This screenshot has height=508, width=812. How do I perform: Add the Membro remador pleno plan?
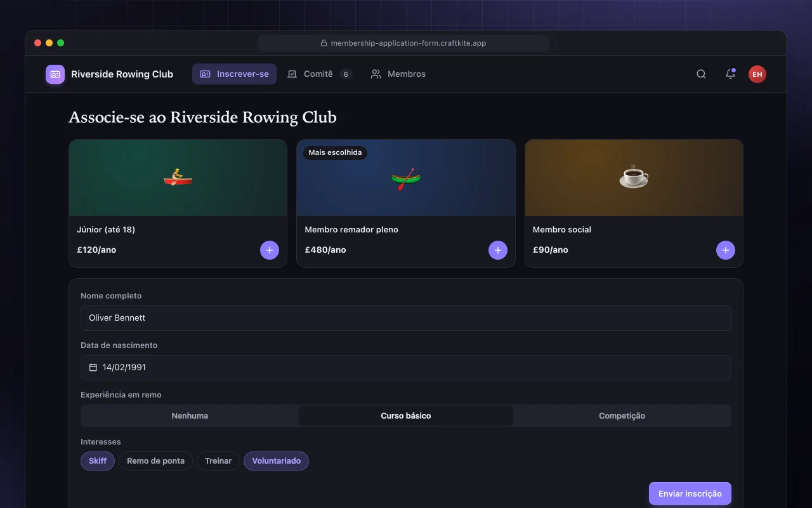click(x=498, y=250)
